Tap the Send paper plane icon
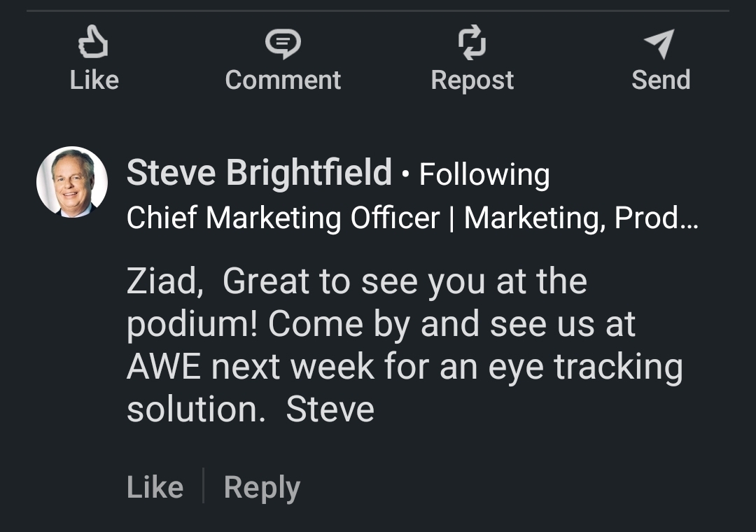 coord(660,43)
